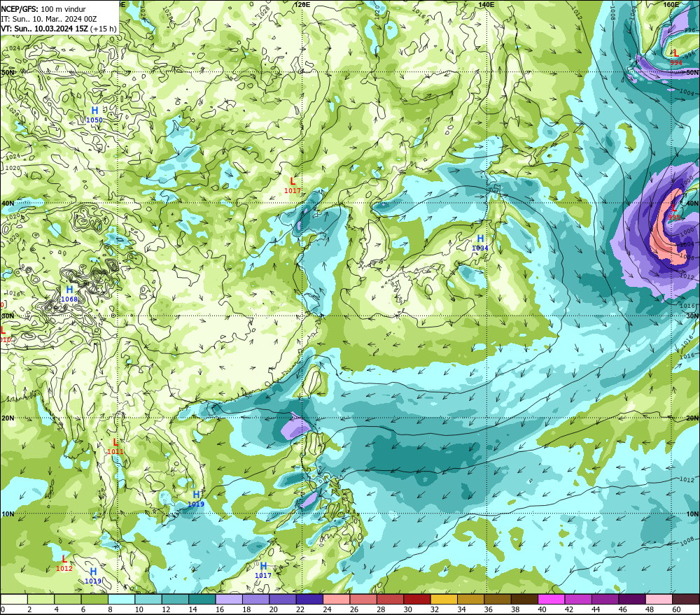Viewport: 700px width, 615px height.
Task: Click the legend scale value '60'
Action: pos(676,609)
